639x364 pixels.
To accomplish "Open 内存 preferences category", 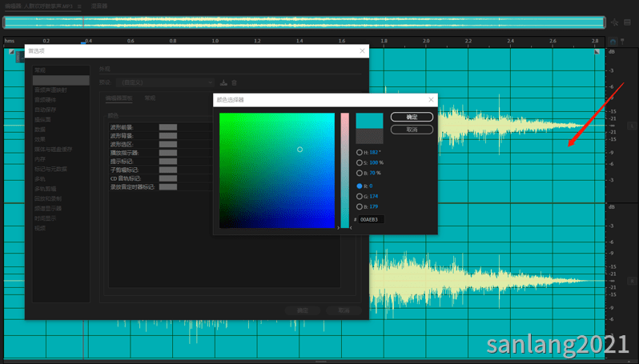I will coord(40,159).
